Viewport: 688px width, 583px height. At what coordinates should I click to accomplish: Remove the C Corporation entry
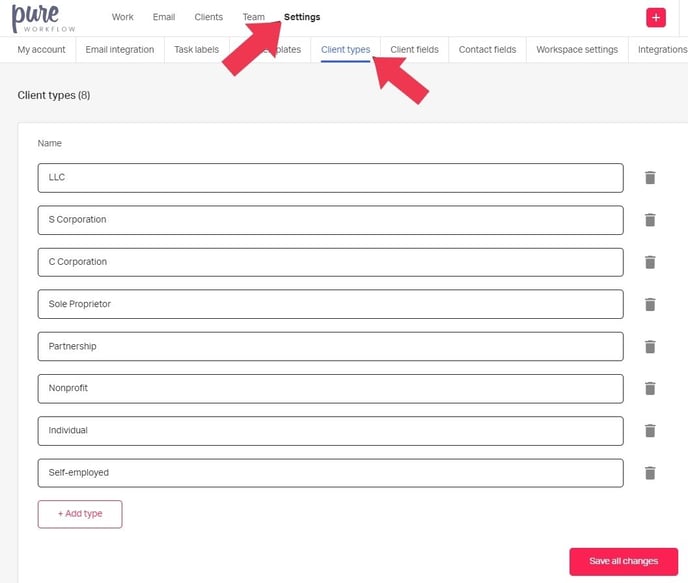650,262
